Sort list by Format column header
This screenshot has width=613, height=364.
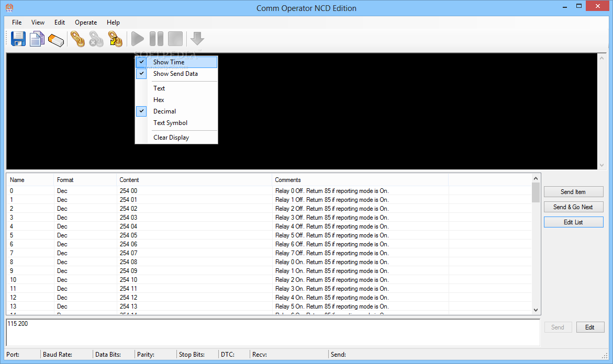click(x=85, y=180)
